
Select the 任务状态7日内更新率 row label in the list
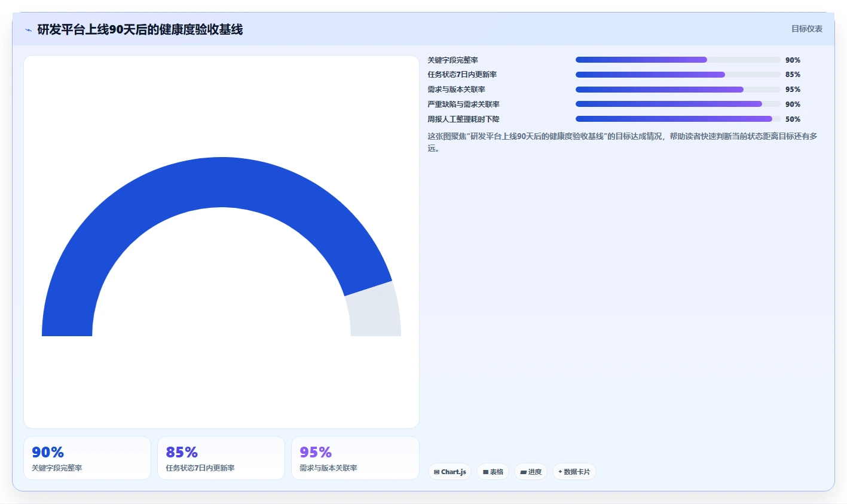pyautogui.click(x=462, y=75)
